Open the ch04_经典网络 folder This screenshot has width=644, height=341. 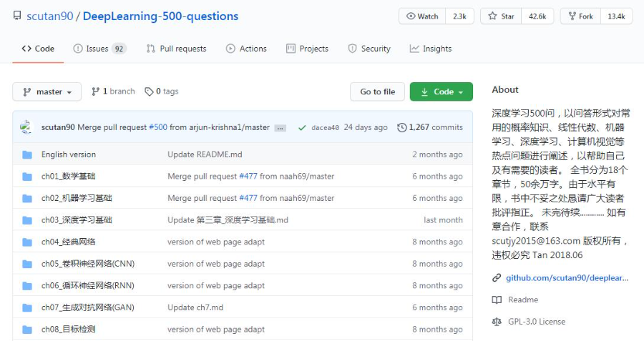[x=68, y=242]
